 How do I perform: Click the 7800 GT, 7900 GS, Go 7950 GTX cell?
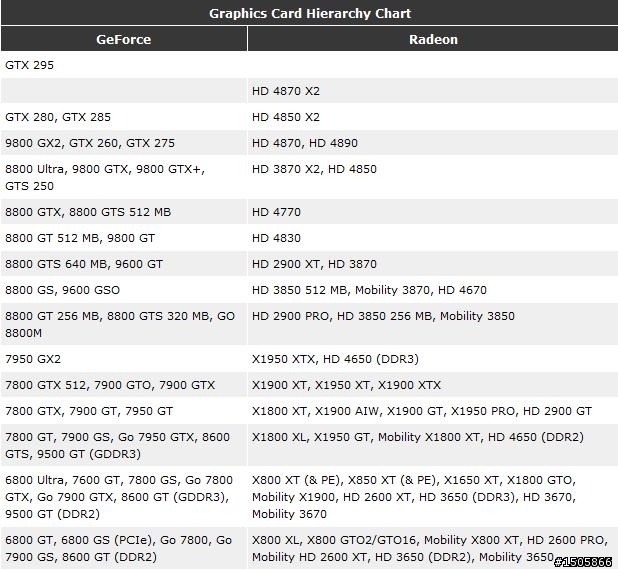124,445
